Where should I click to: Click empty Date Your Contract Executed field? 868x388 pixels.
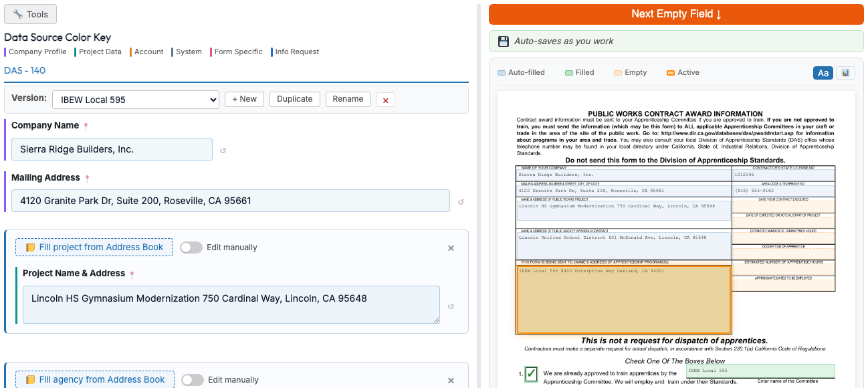(x=784, y=207)
